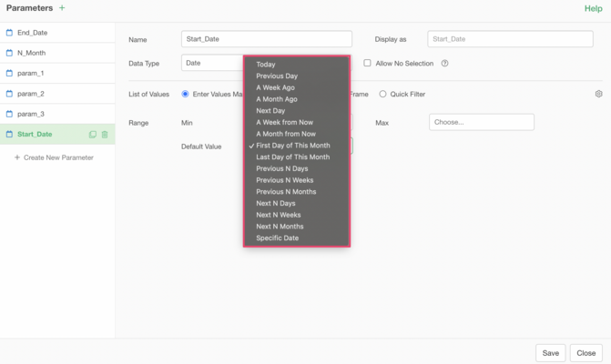This screenshot has height=364, width=611.
Task: Select the End_Date parameter
Action: [57, 33]
